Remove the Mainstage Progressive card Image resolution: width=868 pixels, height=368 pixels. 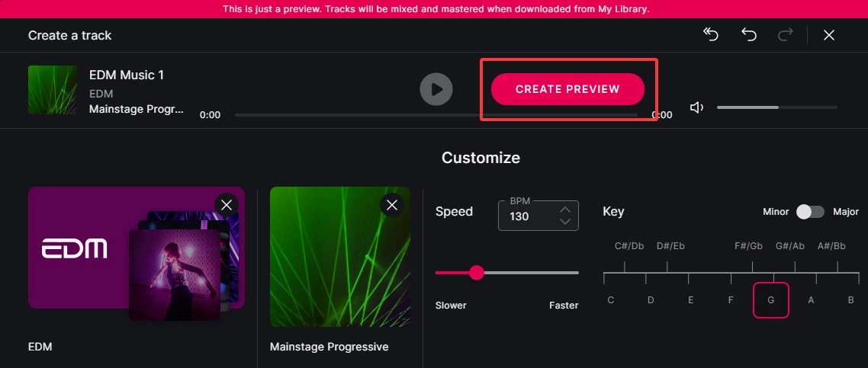coord(392,205)
